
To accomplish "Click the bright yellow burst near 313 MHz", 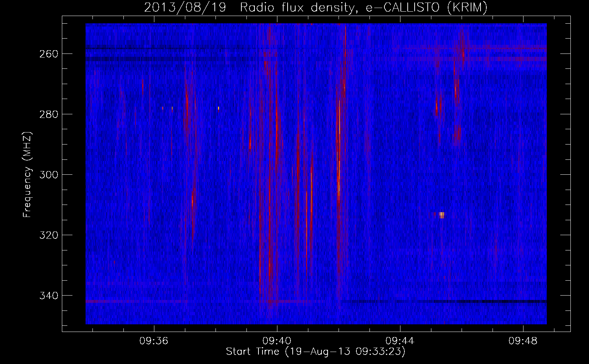I will 442,215.
